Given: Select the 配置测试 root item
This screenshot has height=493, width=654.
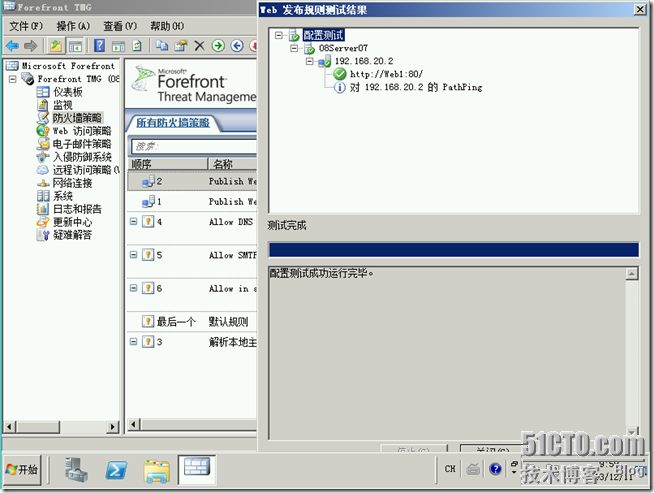Looking at the screenshot, I should tap(323, 35).
